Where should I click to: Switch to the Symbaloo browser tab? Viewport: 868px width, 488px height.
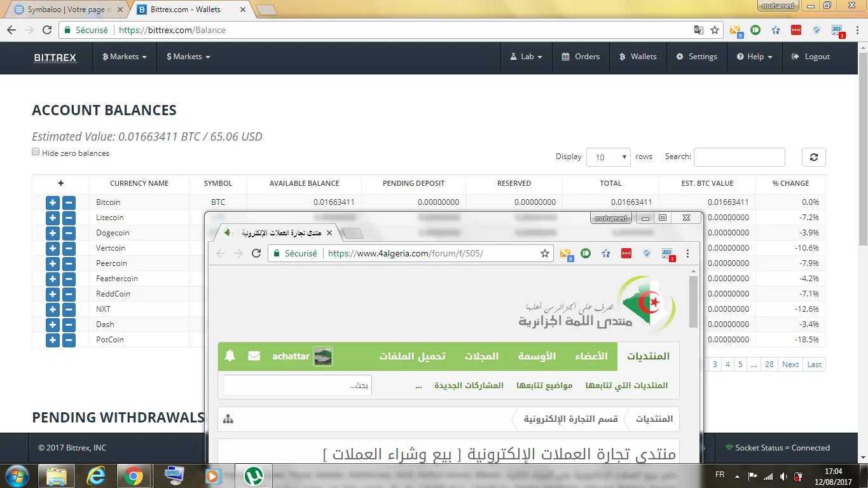pyautogui.click(x=66, y=10)
